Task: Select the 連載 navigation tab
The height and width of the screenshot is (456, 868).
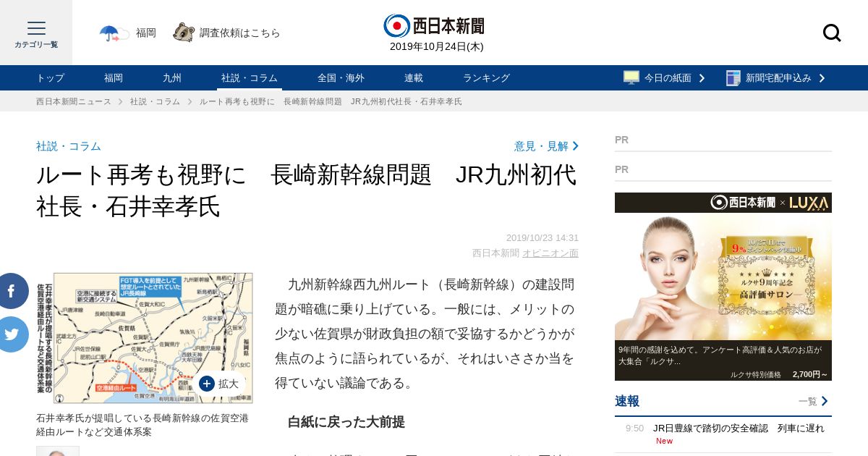Action: coord(414,77)
